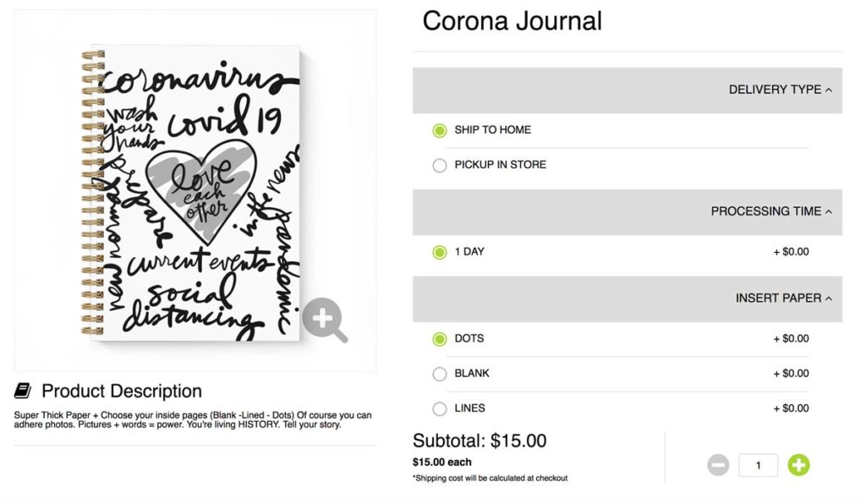
Task: Click the shipping cost checkout note
Action: pyautogui.click(x=490, y=478)
